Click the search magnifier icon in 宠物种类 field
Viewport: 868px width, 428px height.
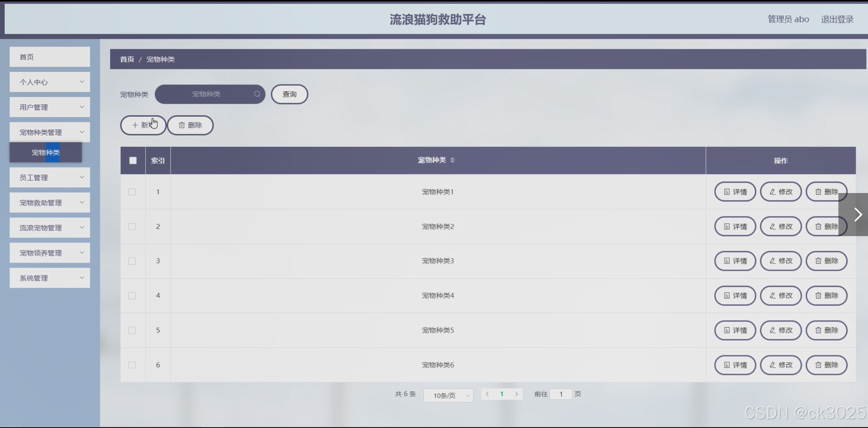coord(257,94)
